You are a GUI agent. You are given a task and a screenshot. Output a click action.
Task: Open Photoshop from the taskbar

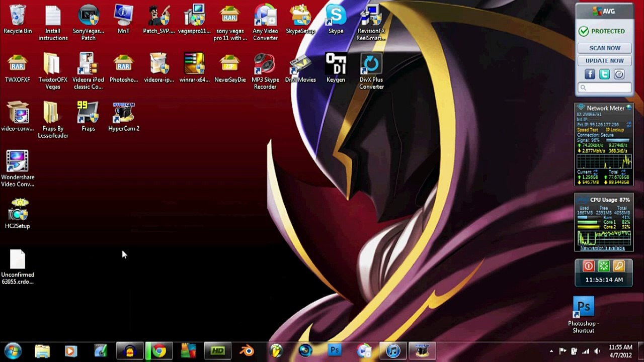335,350
